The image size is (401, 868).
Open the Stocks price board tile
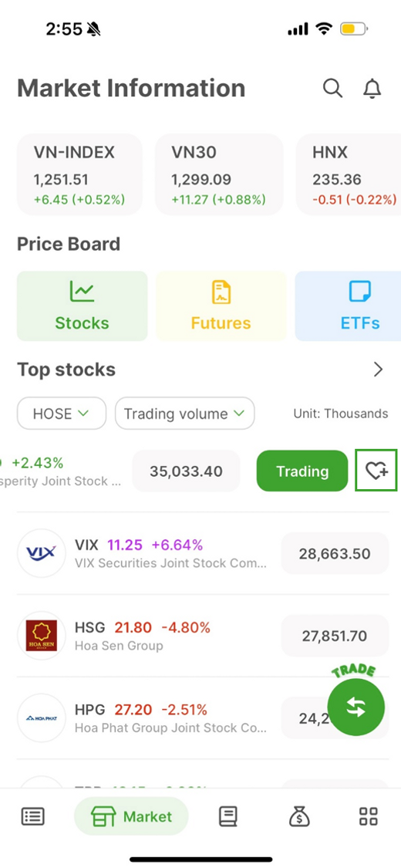point(83,306)
